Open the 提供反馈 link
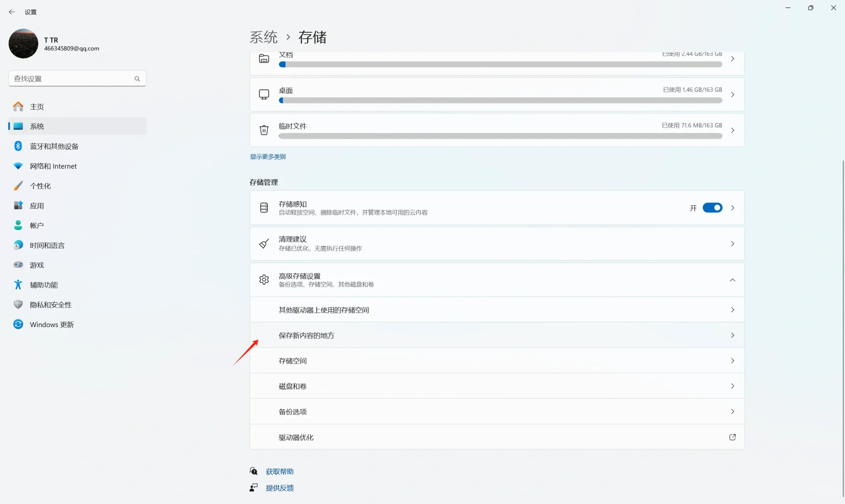The image size is (845, 504). click(x=279, y=488)
